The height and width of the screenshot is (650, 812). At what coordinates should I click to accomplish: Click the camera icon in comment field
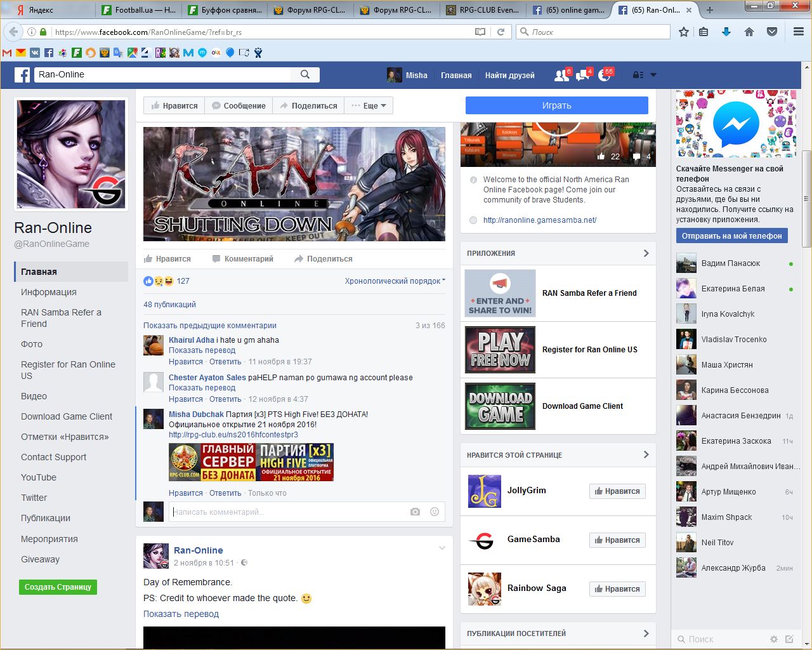coord(415,512)
